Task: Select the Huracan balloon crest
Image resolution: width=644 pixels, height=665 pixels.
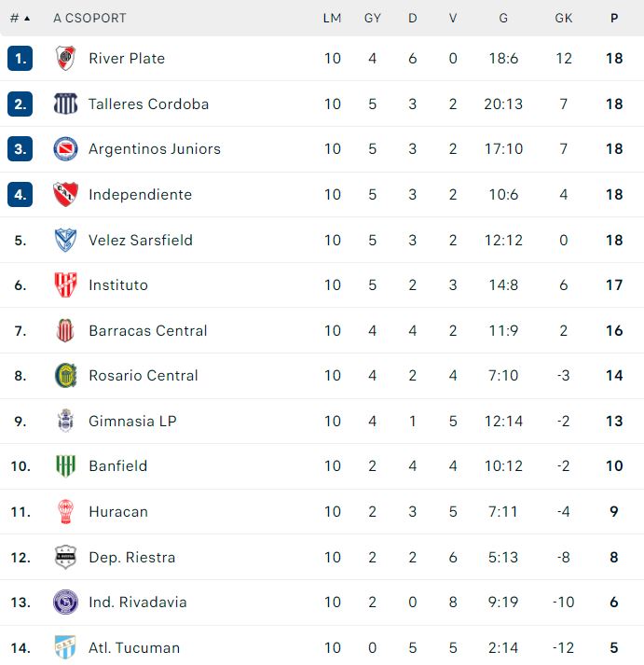Action: click(x=65, y=511)
